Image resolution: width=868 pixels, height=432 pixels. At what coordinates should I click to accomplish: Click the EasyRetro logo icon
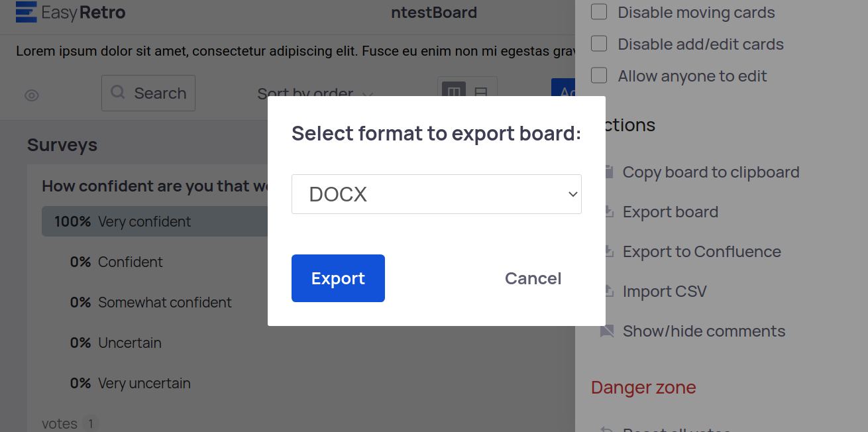(26, 12)
